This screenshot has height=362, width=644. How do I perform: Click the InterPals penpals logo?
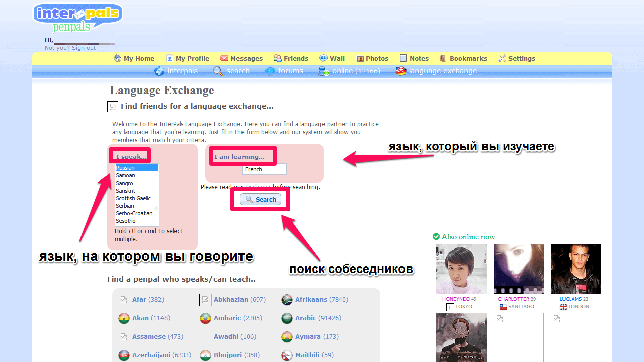[x=77, y=19]
